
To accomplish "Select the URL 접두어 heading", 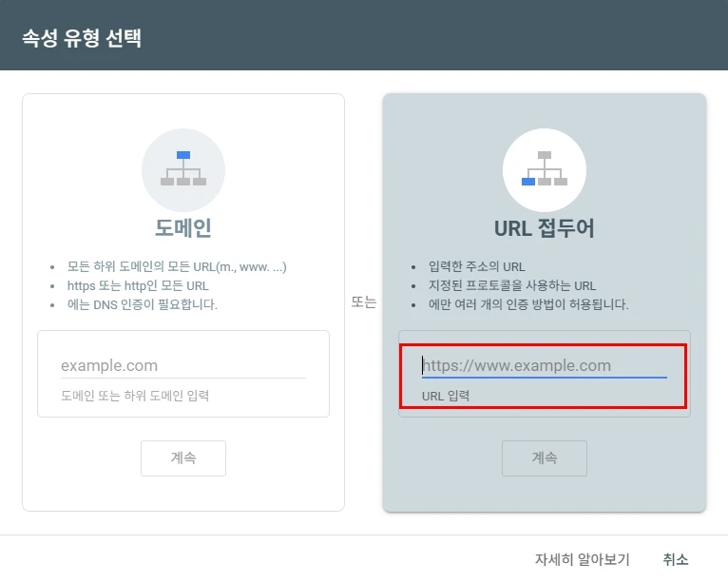I will point(545,228).
